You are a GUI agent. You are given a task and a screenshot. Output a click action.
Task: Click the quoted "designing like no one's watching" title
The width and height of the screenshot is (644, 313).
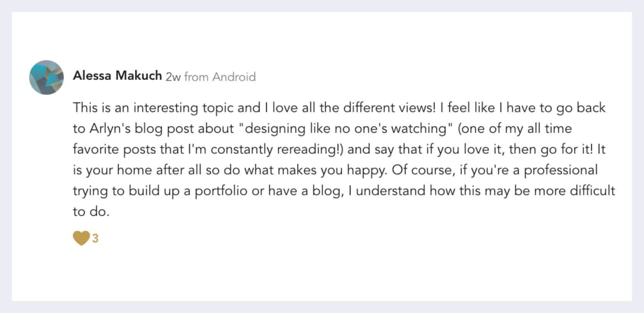tap(346, 128)
